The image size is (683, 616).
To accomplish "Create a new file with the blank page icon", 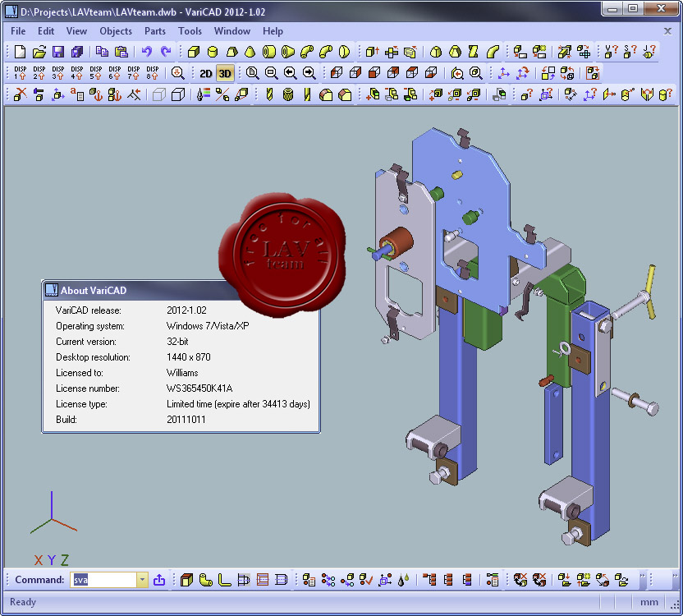I will pos(20,52).
